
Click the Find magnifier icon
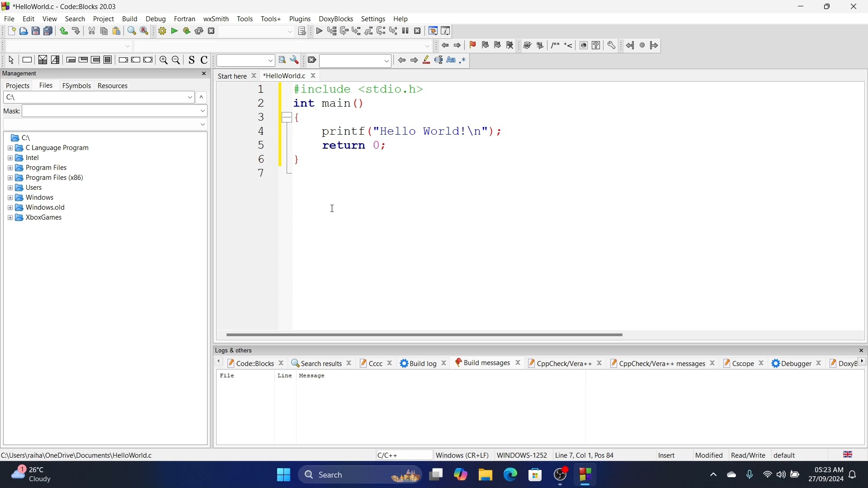[132, 32]
